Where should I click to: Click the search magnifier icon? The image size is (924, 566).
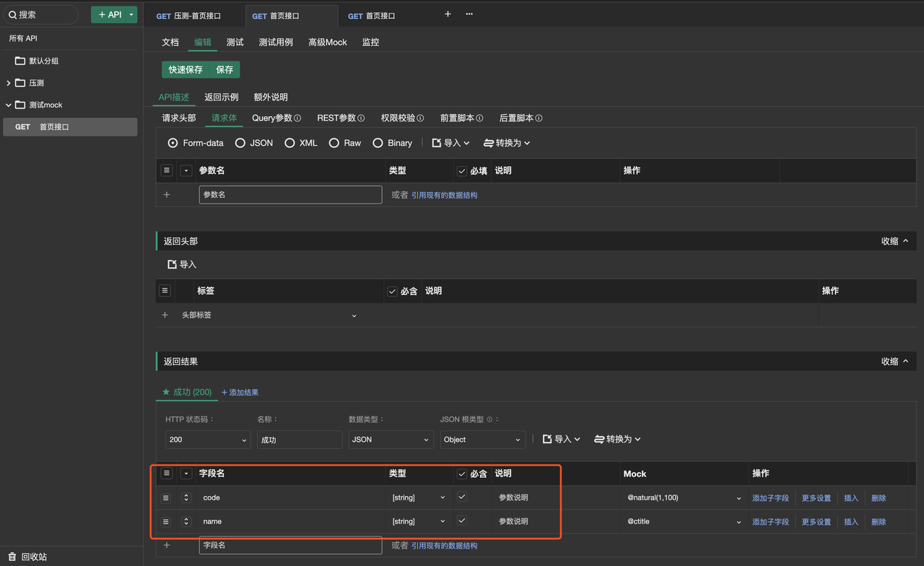pyautogui.click(x=12, y=14)
